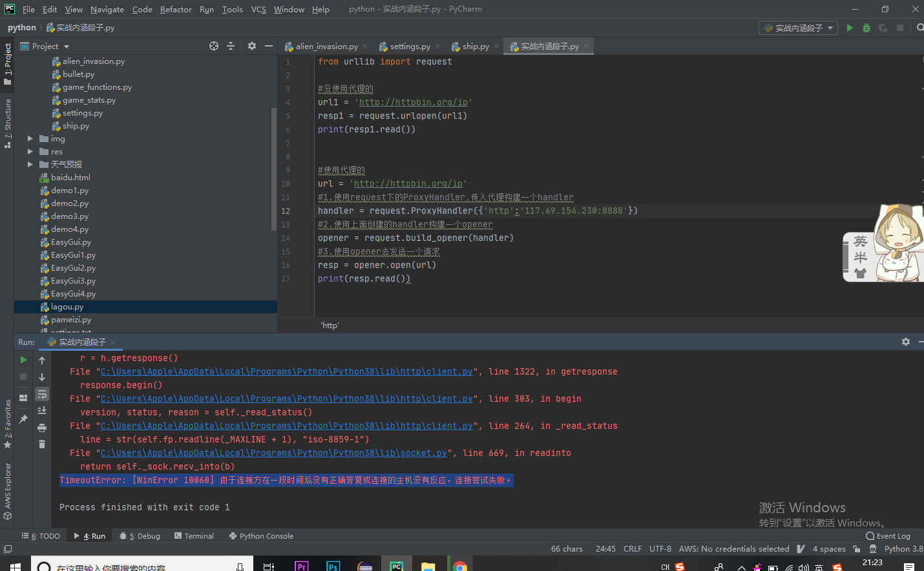Click the down-arrow stack trace icon
This screenshot has width=924, height=571.
[x=42, y=377]
